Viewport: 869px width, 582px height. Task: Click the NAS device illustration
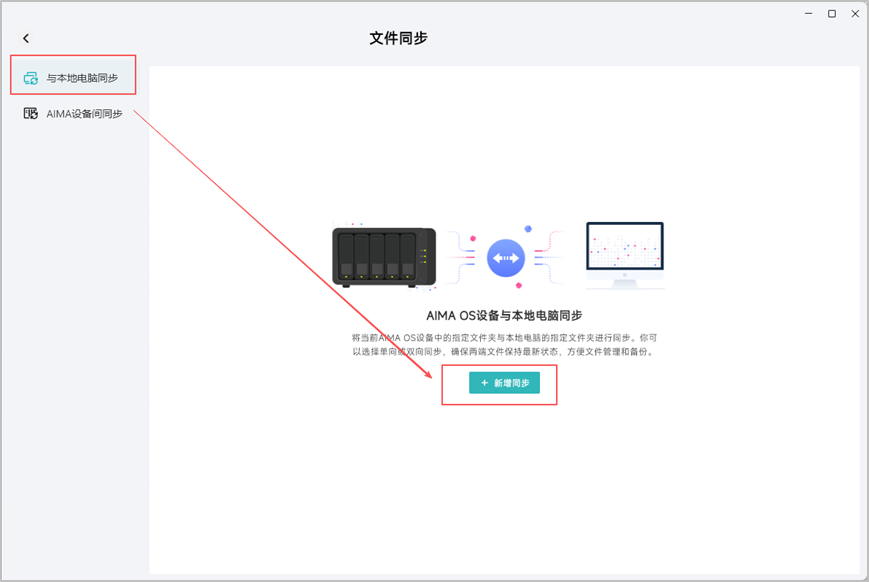tap(384, 258)
